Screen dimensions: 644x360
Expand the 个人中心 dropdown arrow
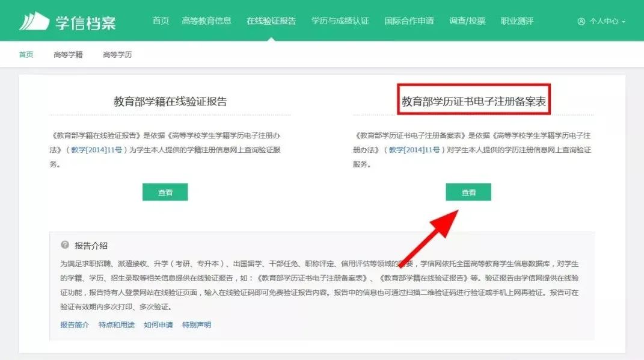pyautogui.click(x=624, y=22)
